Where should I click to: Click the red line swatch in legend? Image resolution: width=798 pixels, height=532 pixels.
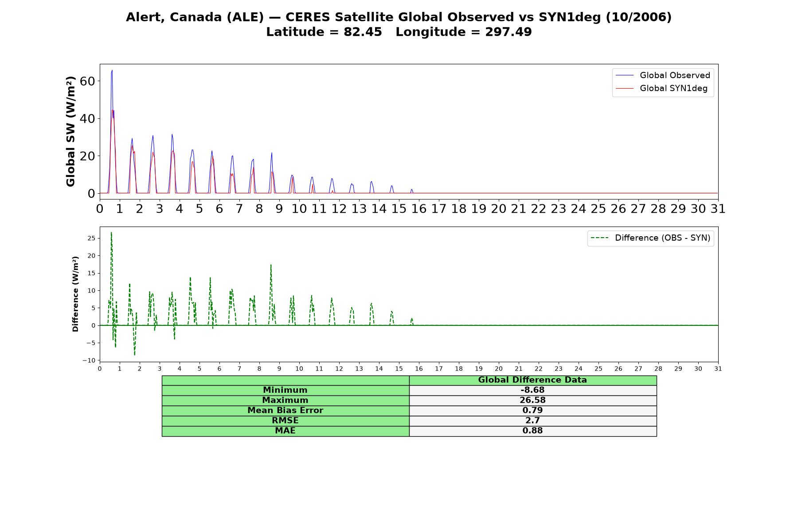pyautogui.click(x=625, y=89)
